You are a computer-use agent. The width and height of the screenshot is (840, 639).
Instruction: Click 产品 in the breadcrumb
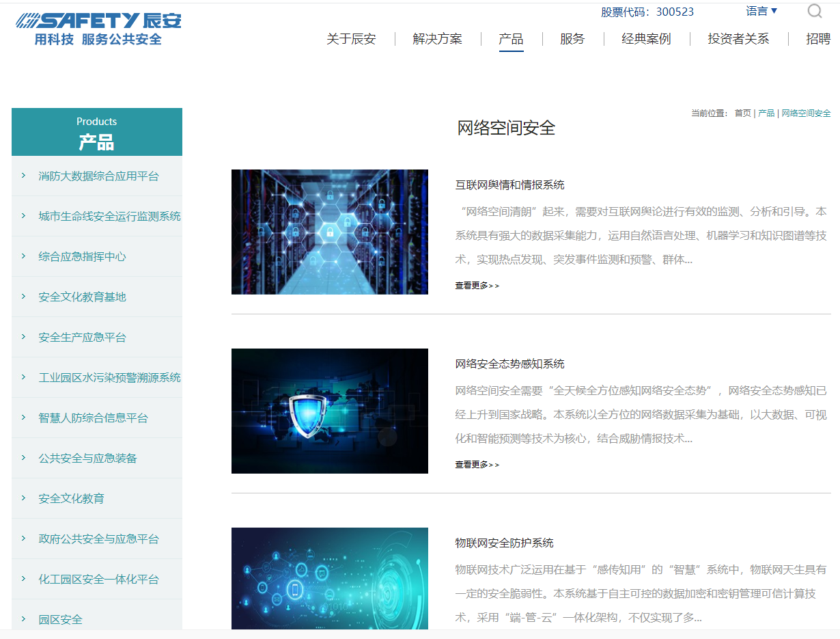click(766, 113)
